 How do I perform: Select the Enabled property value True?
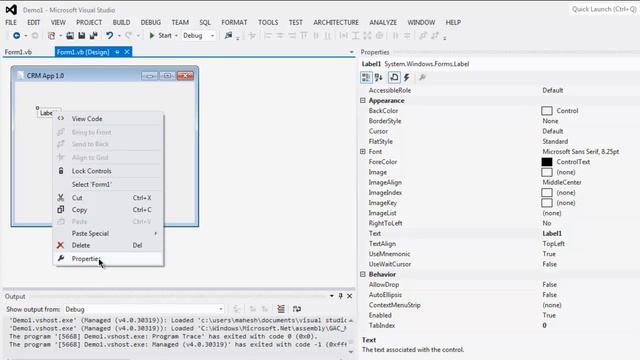(x=549, y=315)
